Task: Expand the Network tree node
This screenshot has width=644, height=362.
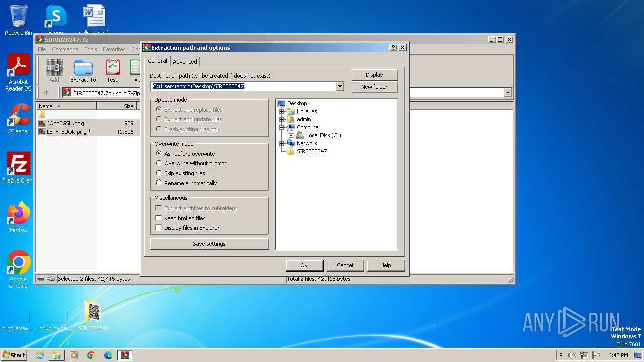Action: pos(282,143)
